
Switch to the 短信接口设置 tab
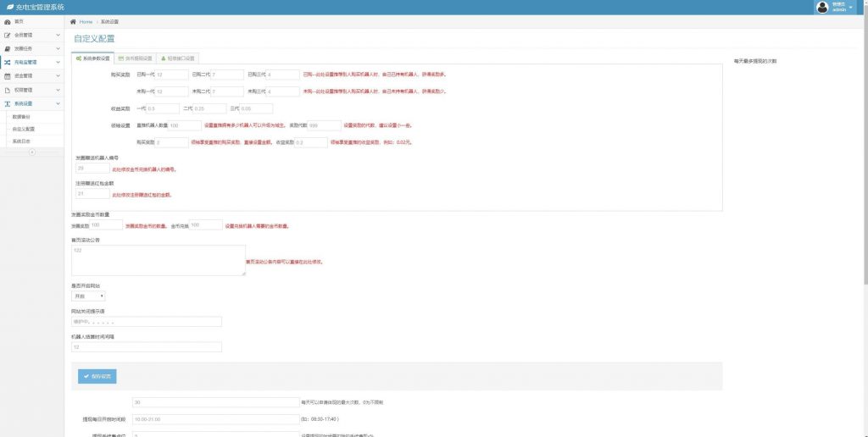coord(177,58)
